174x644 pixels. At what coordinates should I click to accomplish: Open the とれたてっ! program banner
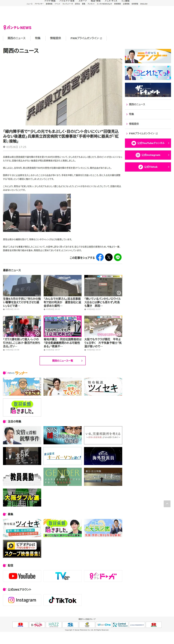coord(148,73)
